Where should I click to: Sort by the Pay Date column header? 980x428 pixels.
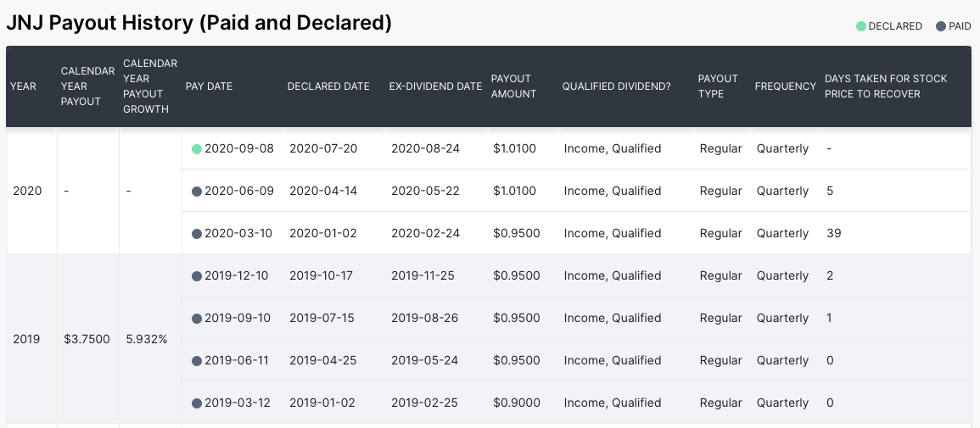(209, 86)
